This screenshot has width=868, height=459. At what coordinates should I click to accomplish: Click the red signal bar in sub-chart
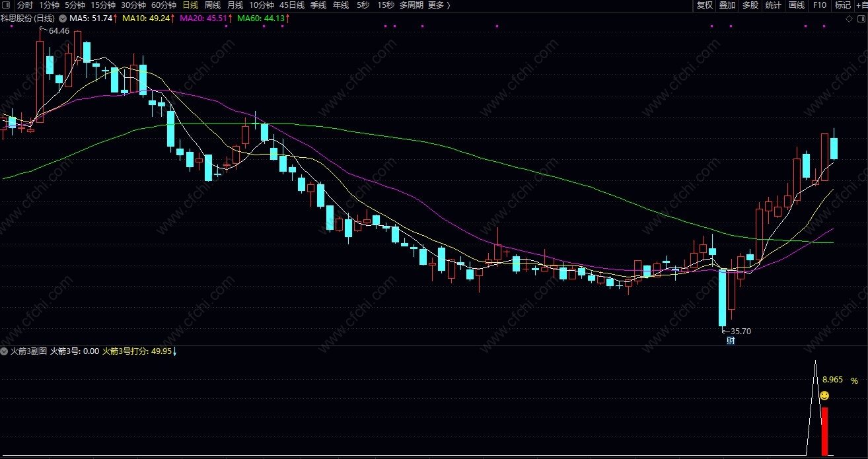[824, 431]
